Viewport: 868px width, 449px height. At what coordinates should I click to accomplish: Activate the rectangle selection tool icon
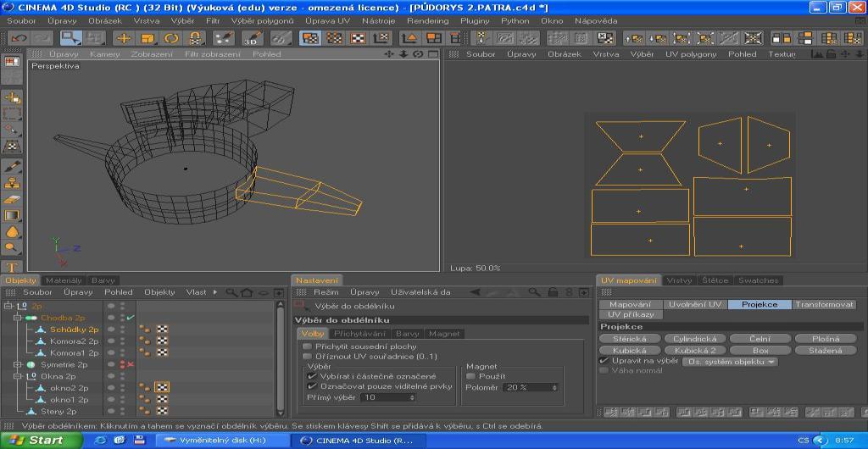(70, 38)
